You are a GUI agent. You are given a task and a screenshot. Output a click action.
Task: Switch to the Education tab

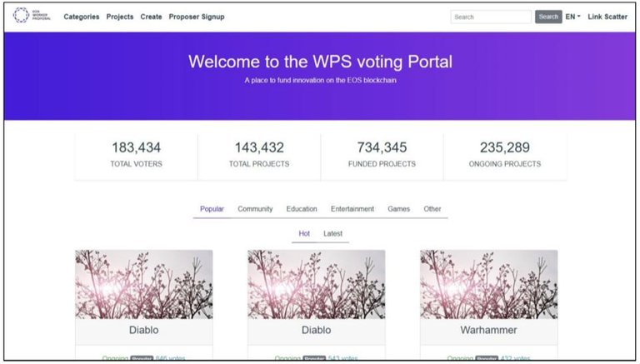(x=302, y=209)
